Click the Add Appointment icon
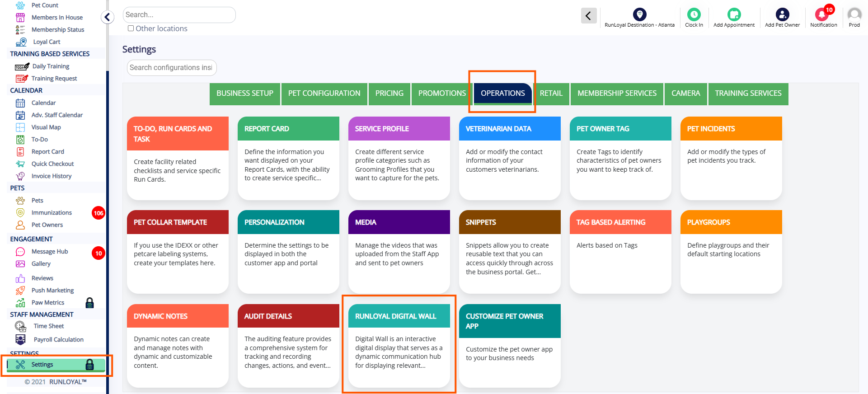The image size is (868, 394). click(734, 14)
